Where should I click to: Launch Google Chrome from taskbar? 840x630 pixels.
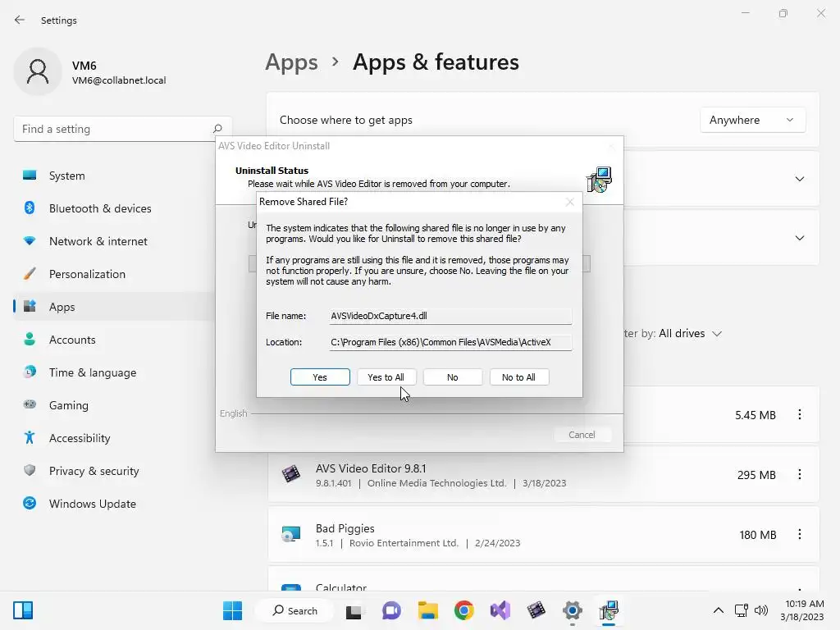[x=464, y=610]
